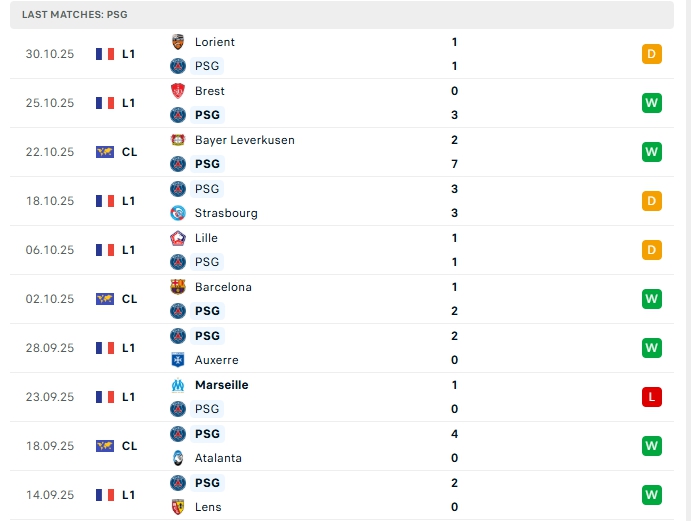This screenshot has height=521, width=691.
Task: Click the Lens club crest icon
Action: coord(178,507)
